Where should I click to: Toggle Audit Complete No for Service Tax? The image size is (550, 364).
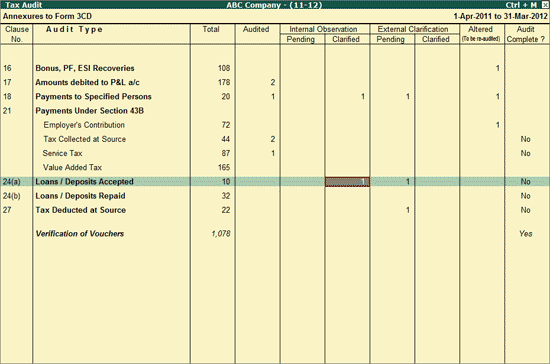point(525,153)
